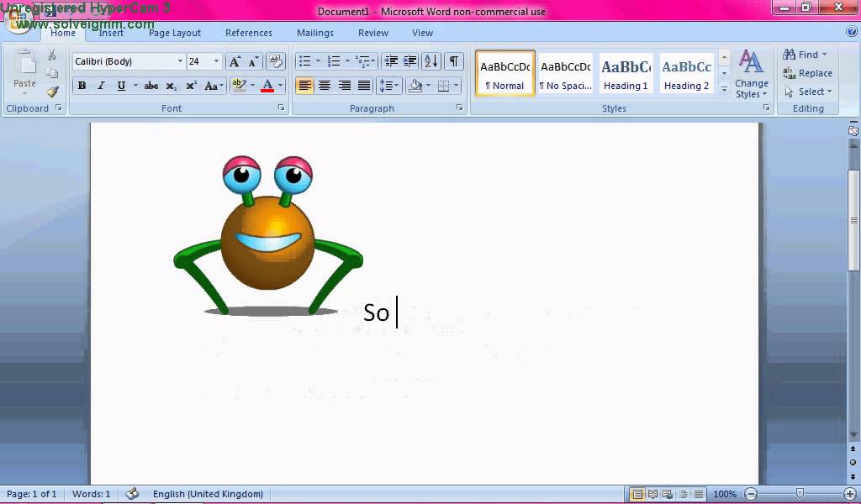Click the Find button
Viewport: 861px width, 504px height.
click(805, 55)
